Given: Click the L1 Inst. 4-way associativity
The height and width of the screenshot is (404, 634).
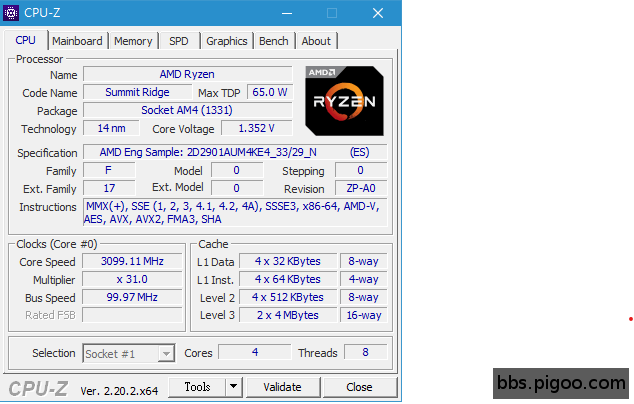Looking at the screenshot, I should tap(363, 279).
